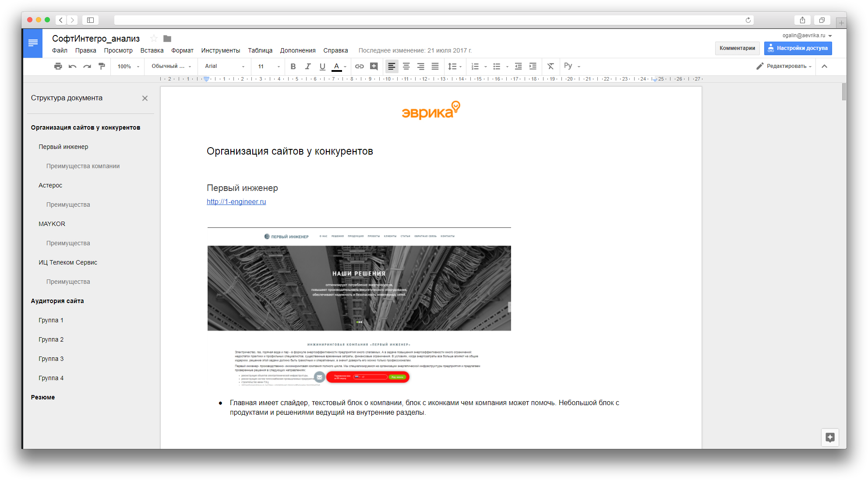The height and width of the screenshot is (480, 868).
Task: Select the paint format tool
Action: [102, 66]
